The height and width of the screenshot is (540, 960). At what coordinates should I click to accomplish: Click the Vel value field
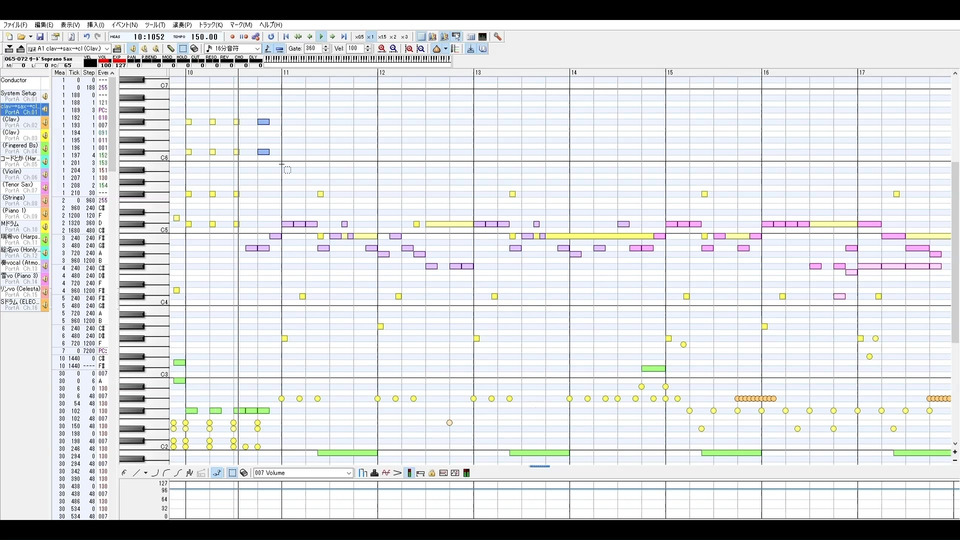pyautogui.click(x=355, y=48)
